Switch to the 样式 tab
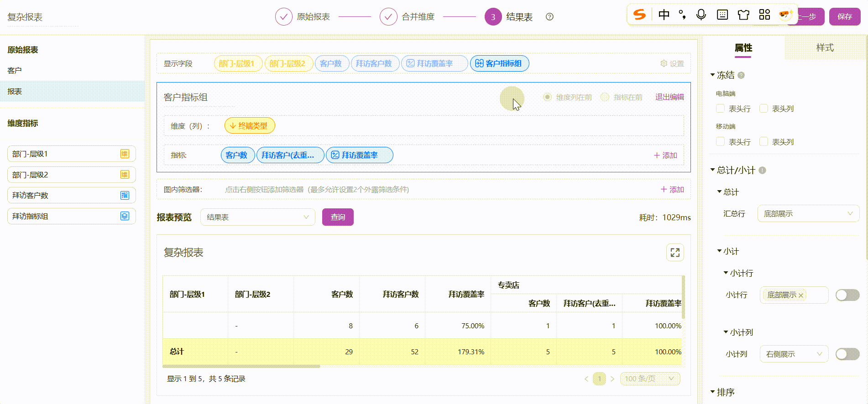 (x=825, y=48)
